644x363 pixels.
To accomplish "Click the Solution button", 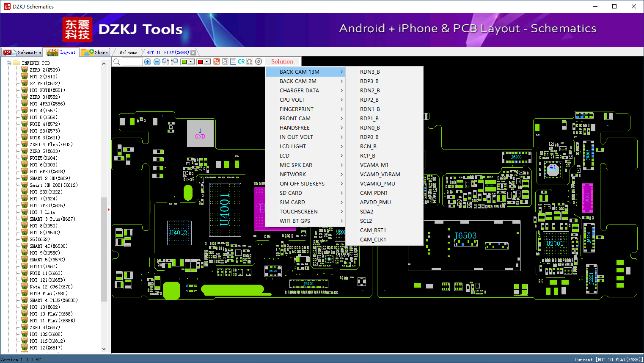I will 282,62.
